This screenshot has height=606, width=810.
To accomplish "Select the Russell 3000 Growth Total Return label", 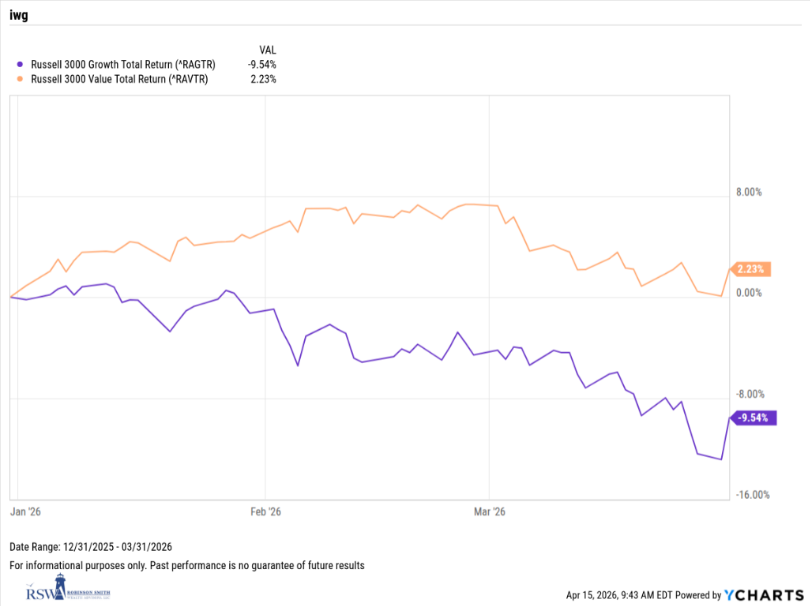I will coord(120,64).
